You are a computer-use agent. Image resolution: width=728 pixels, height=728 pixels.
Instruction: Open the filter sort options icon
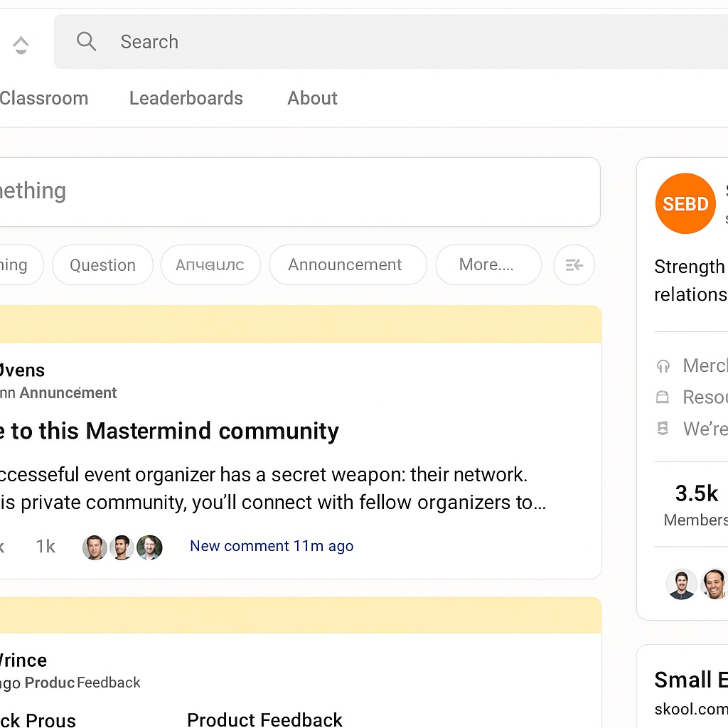point(574,265)
